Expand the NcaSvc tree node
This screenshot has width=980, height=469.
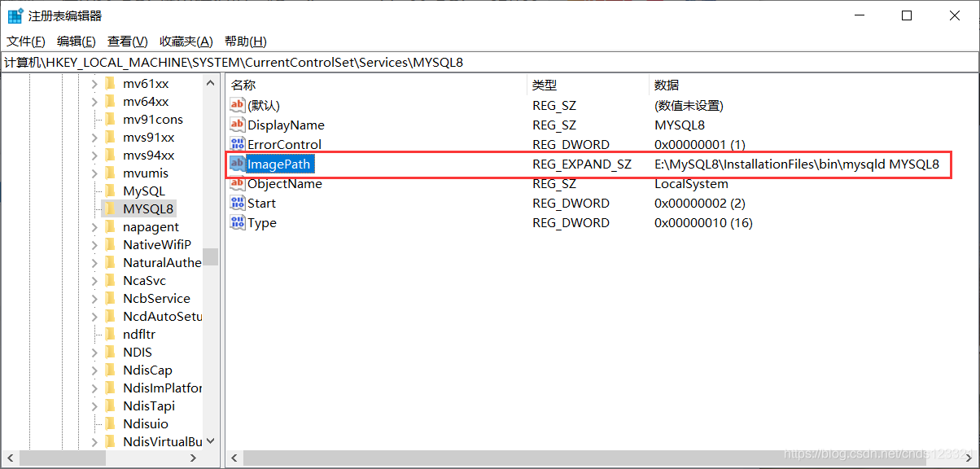(x=95, y=280)
